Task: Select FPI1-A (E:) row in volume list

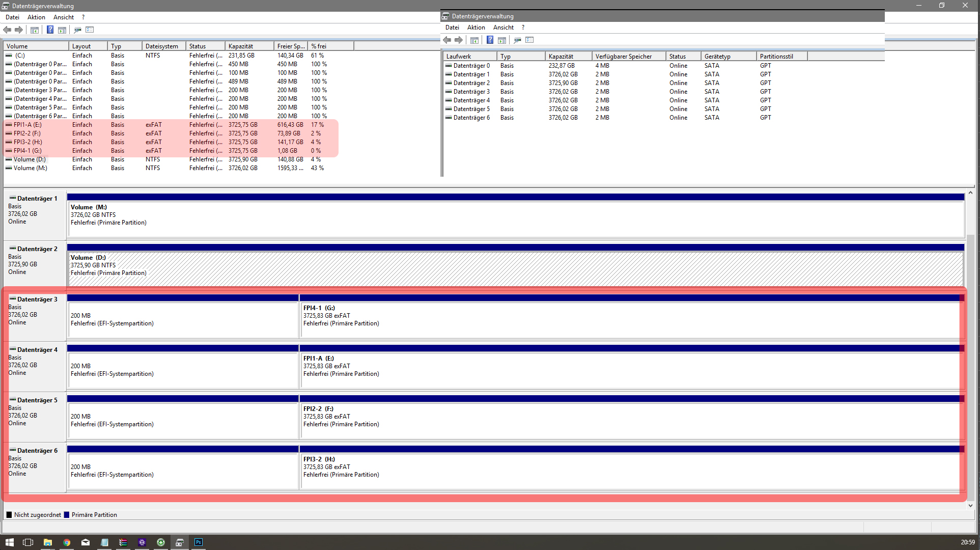Action: [28, 125]
